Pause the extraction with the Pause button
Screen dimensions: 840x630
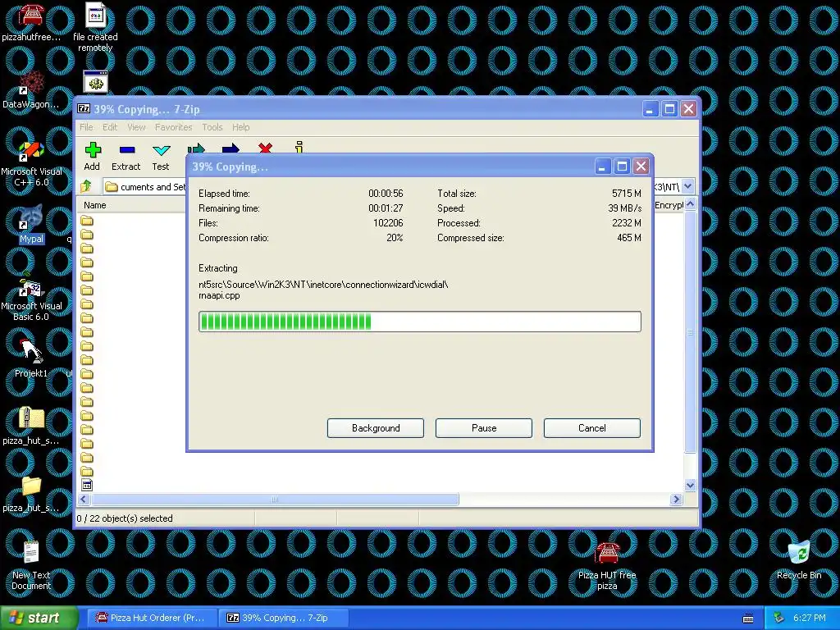coord(484,428)
